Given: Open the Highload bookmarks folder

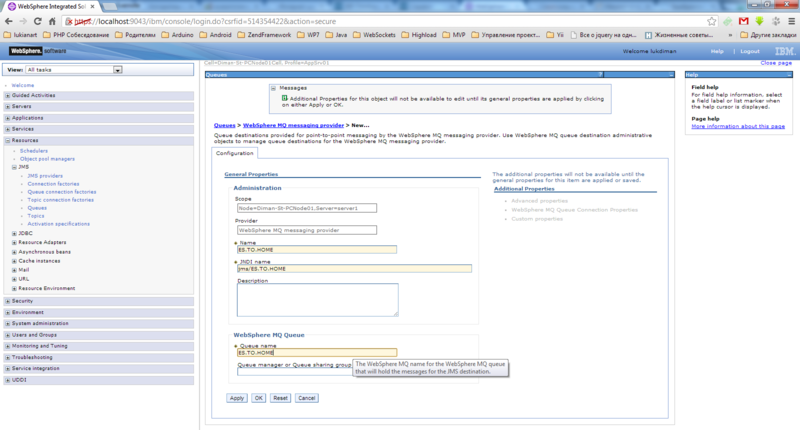Looking at the screenshot, I should click(419, 35).
